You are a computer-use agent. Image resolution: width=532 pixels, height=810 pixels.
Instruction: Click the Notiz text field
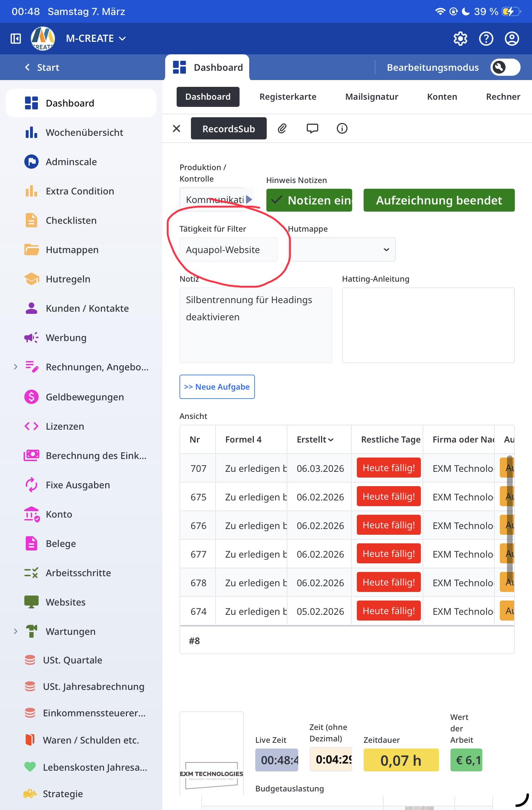(256, 325)
